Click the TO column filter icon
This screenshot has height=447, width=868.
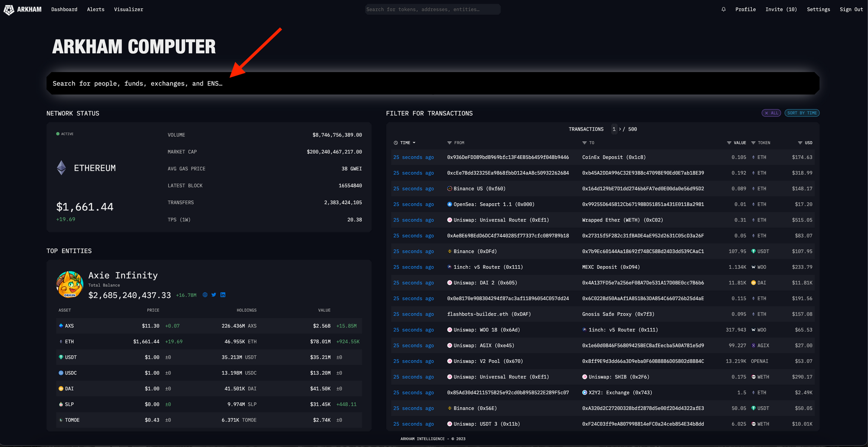pos(585,143)
